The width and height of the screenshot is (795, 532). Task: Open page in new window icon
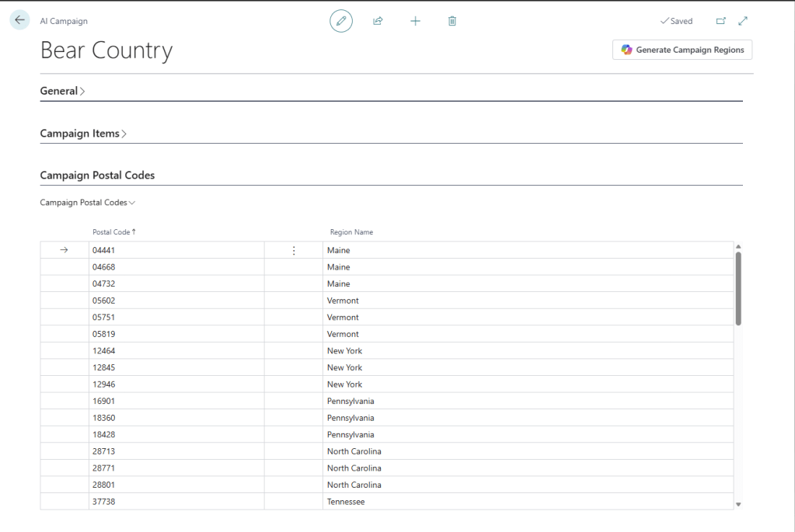(x=720, y=21)
